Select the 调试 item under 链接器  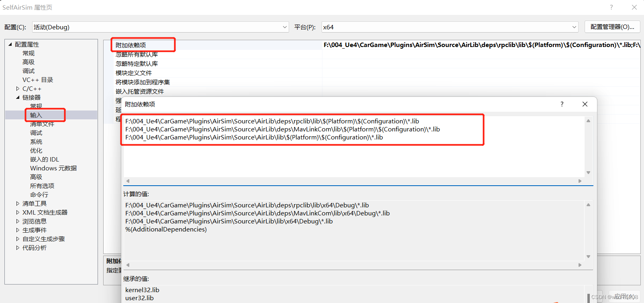[36, 133]
